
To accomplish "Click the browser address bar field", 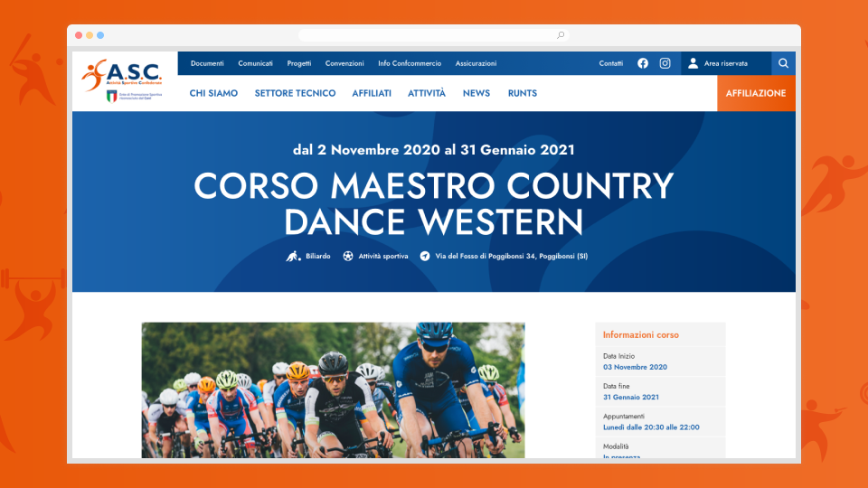I will point(433,35).
